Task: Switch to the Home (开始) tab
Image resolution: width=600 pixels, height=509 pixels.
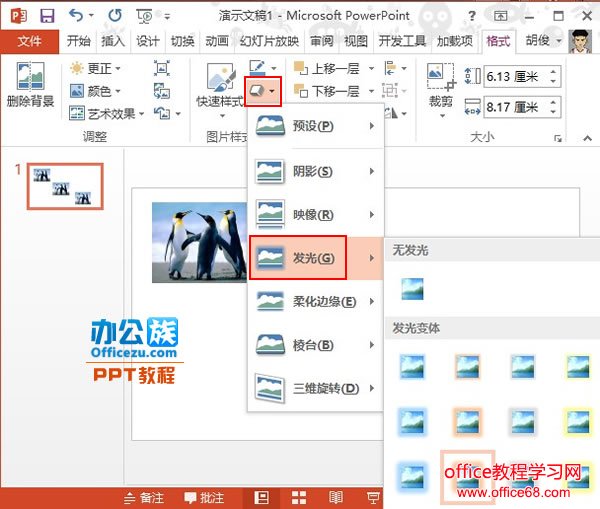Action: (x=79, y=41)
